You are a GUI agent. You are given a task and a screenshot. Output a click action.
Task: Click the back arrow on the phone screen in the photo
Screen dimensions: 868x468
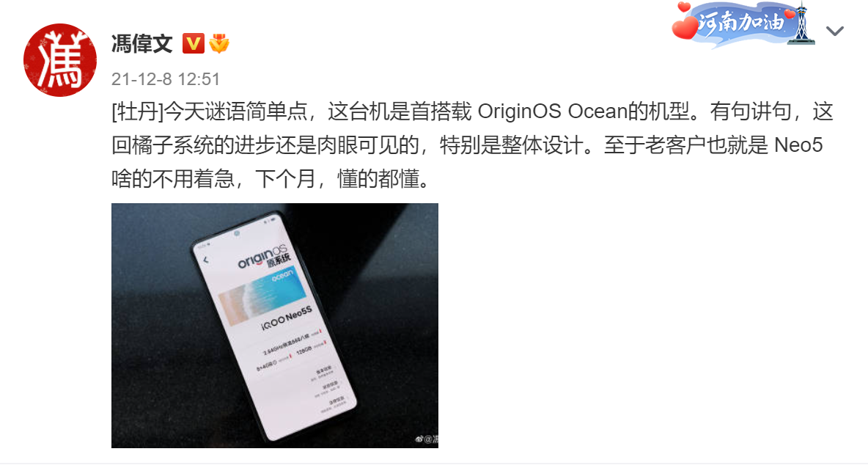tap(206, 260)
